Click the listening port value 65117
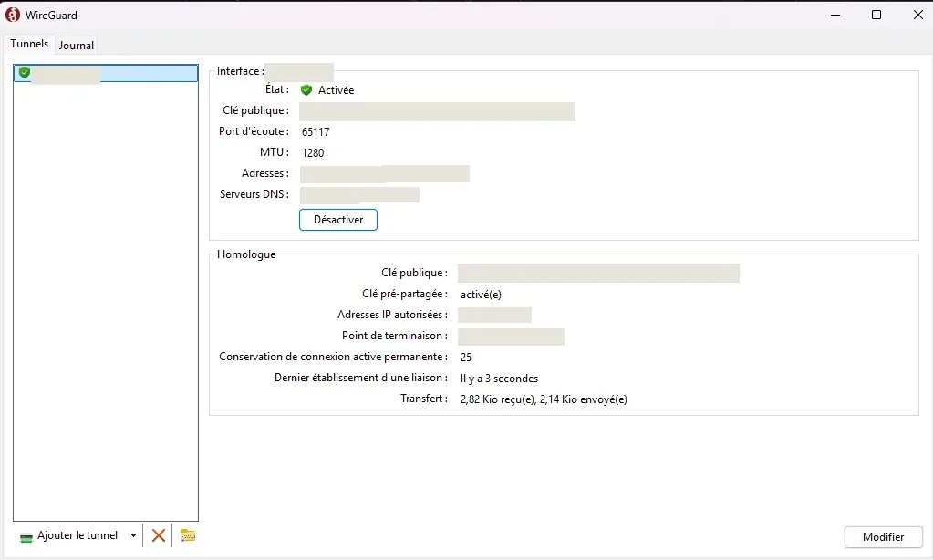Screen dimensions: 933x560 pos(316,132)
